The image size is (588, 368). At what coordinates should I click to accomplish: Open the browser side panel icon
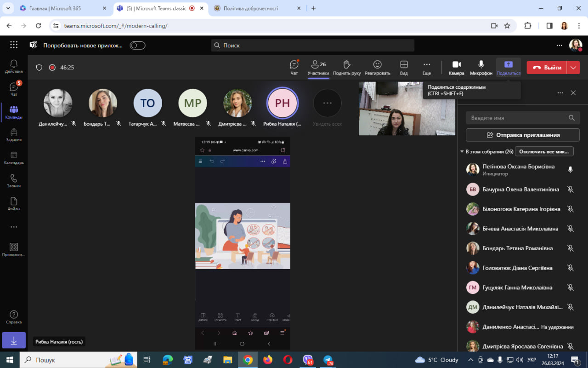click(549, 26)
